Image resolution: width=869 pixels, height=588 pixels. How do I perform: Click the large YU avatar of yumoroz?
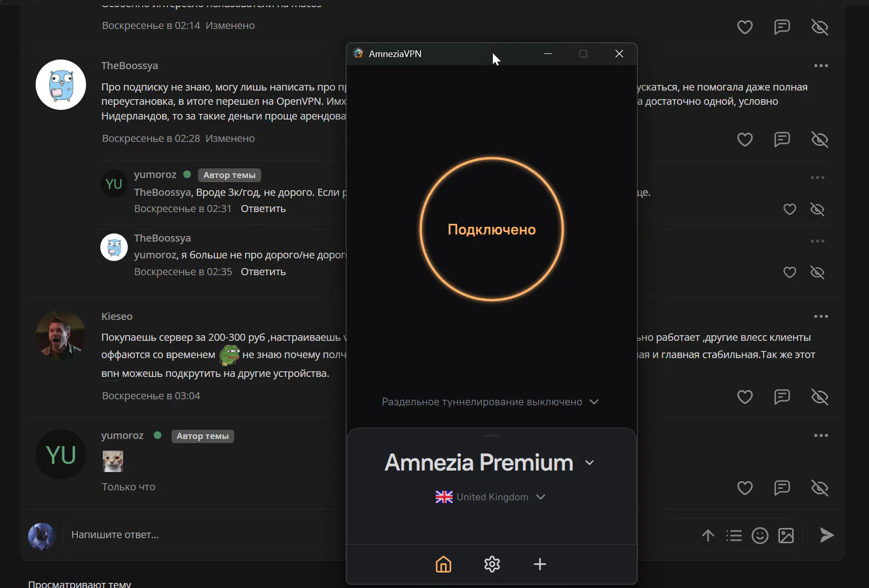point(61,454)
